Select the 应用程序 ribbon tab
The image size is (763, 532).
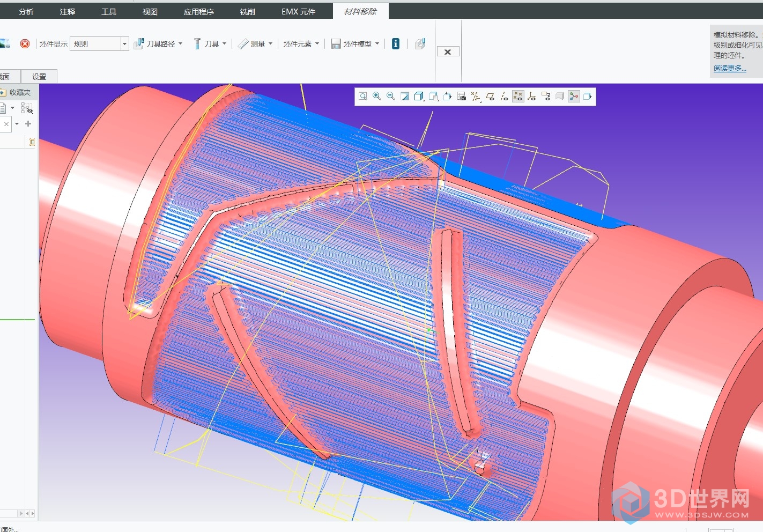point(199,11)
